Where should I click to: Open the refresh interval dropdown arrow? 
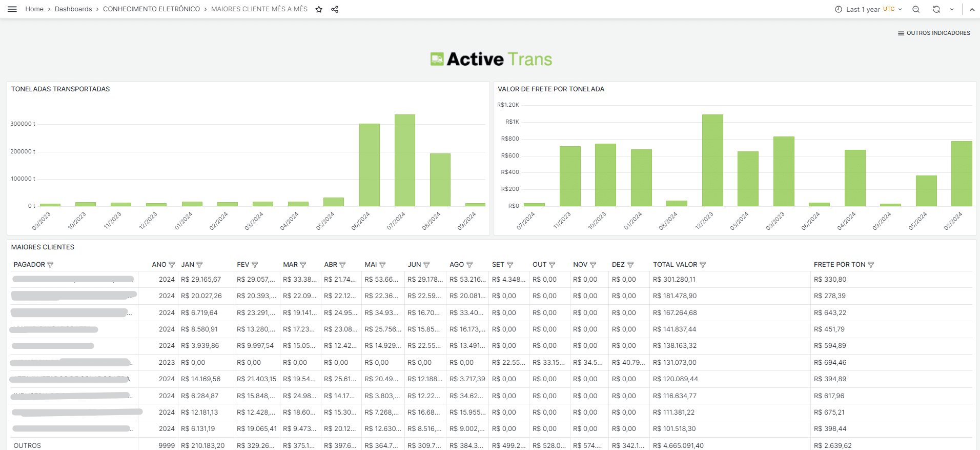click(x=952, y=9)
